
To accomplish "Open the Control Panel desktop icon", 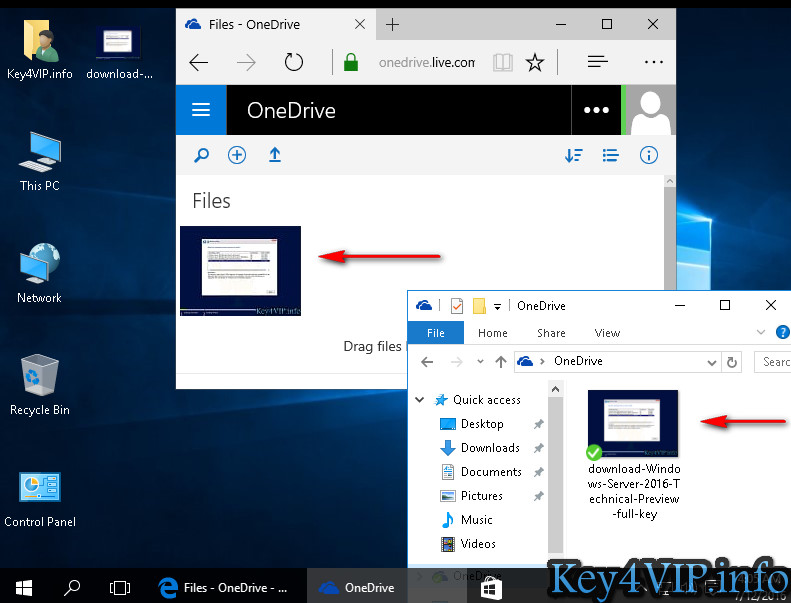I will tap(40, 500).
